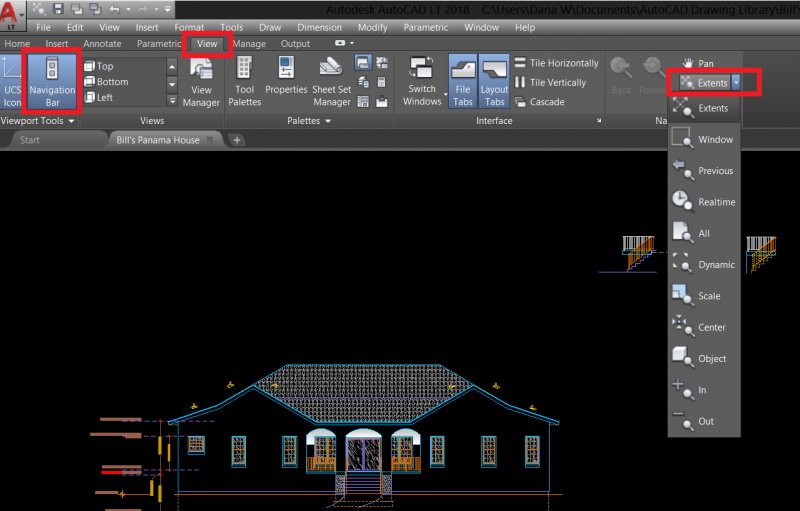
Task: Choose Zoom Scale from the list
Action: 704,296
